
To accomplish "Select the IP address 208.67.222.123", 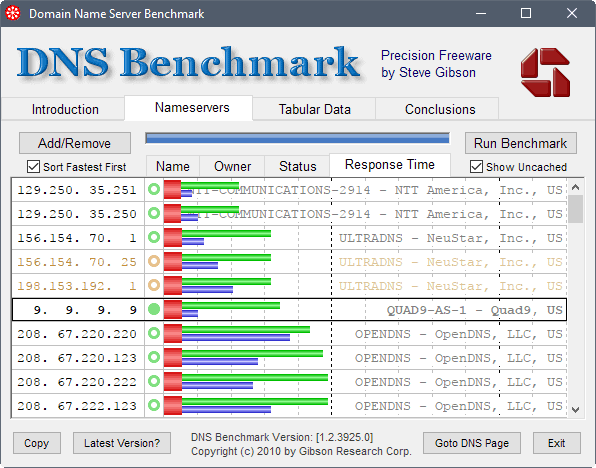I will coord(77,406).
